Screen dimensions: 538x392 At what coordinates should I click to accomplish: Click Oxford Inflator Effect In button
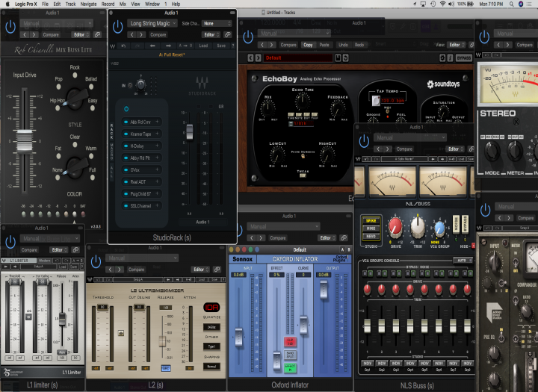pos(290,367)
